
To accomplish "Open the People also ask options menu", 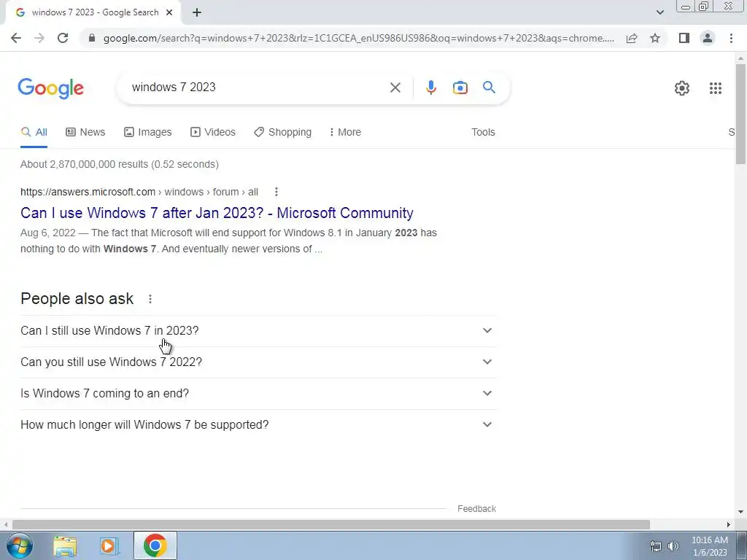I will pyautogui.click(x=150, y=299).
